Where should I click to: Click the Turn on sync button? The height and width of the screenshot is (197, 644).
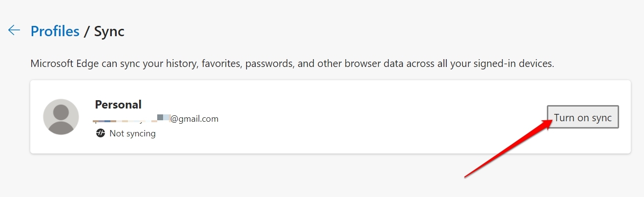point(582,117)
